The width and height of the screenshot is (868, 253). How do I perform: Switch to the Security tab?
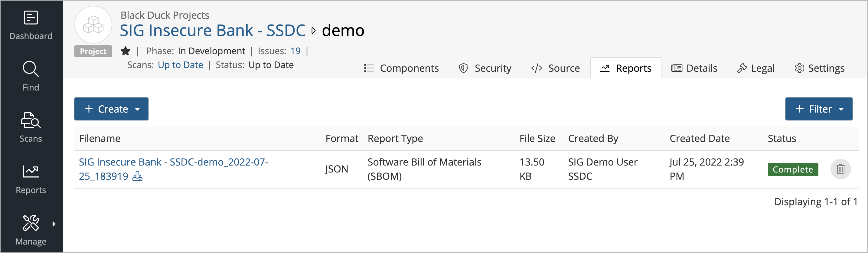[485, 68]
